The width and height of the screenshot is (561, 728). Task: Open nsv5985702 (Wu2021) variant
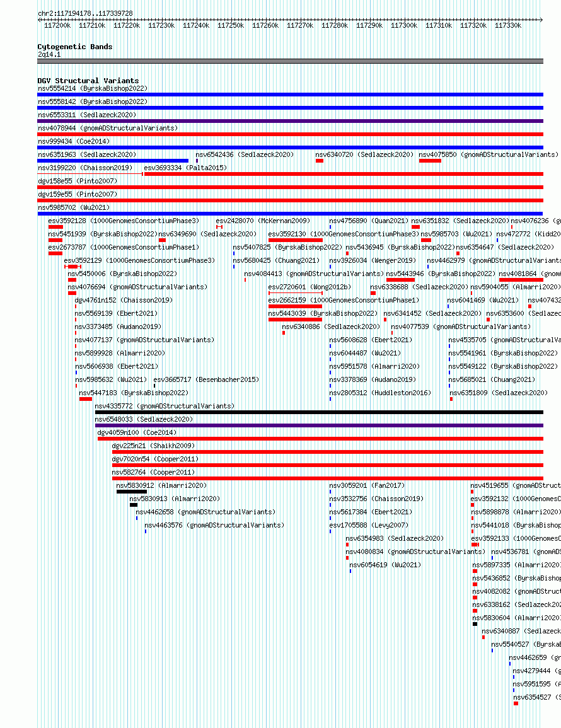tap(74, 207)
